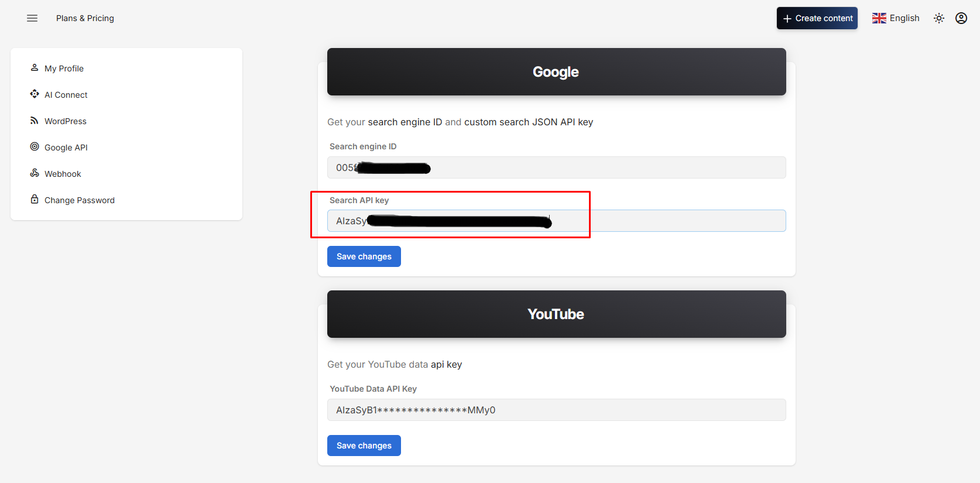Viewport: 980px width, 483px height.
Task: Save changes in the YouTube section
Action: pos(364,446)
